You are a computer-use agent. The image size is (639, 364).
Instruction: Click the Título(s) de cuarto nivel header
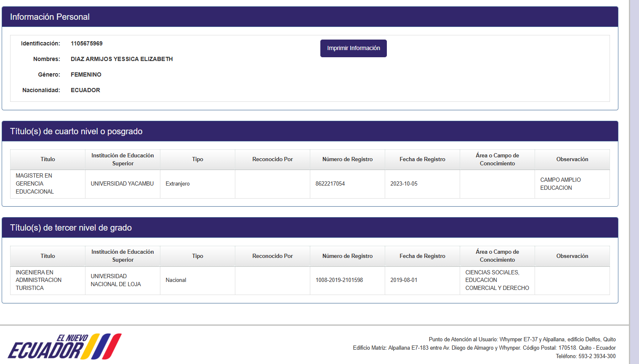pyautogui.click(x=76, y=131)
